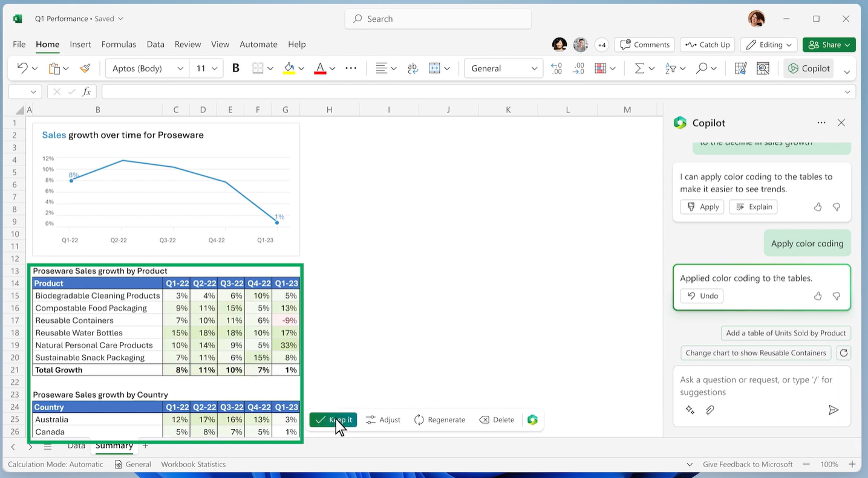Open the Aptos (Body) font name dropdown

(147, 68)
